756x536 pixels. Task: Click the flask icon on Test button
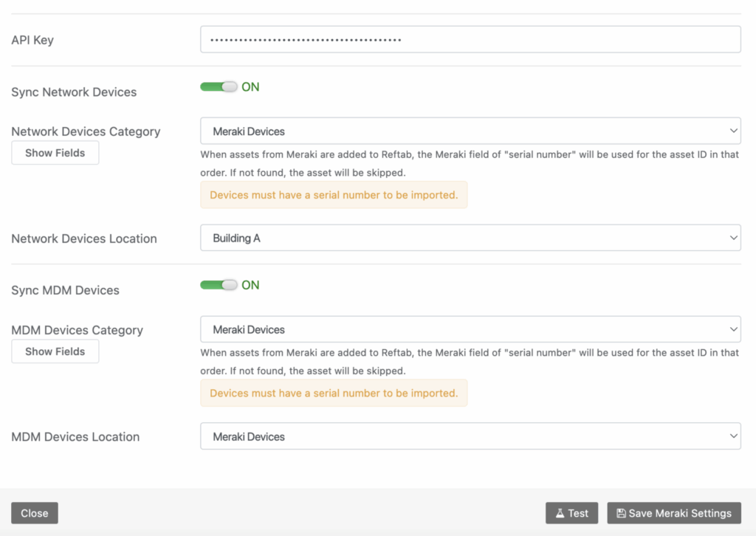[x=560, y=513]
